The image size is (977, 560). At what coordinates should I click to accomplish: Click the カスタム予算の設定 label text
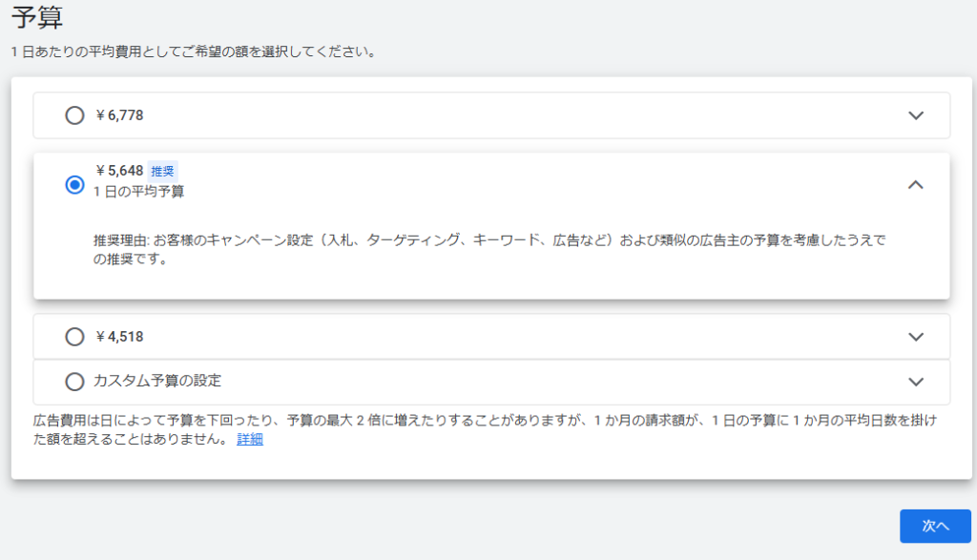point(157,381)
